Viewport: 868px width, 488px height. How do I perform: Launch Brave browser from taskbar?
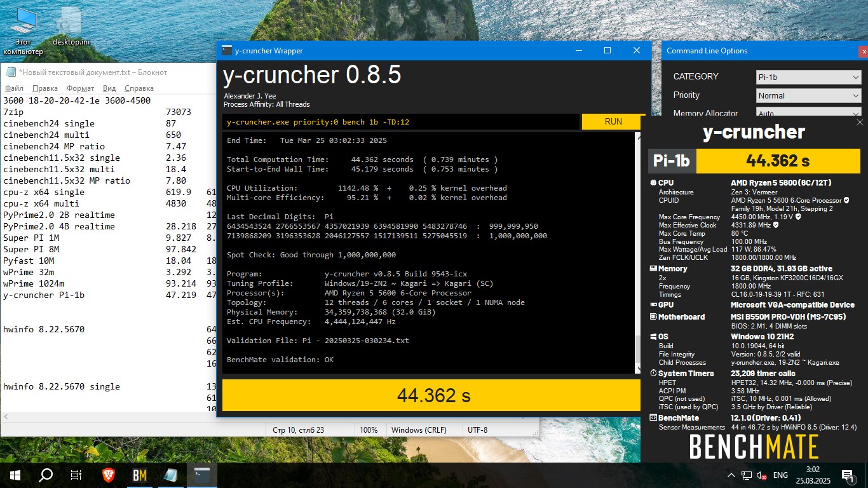coord(109,475)
